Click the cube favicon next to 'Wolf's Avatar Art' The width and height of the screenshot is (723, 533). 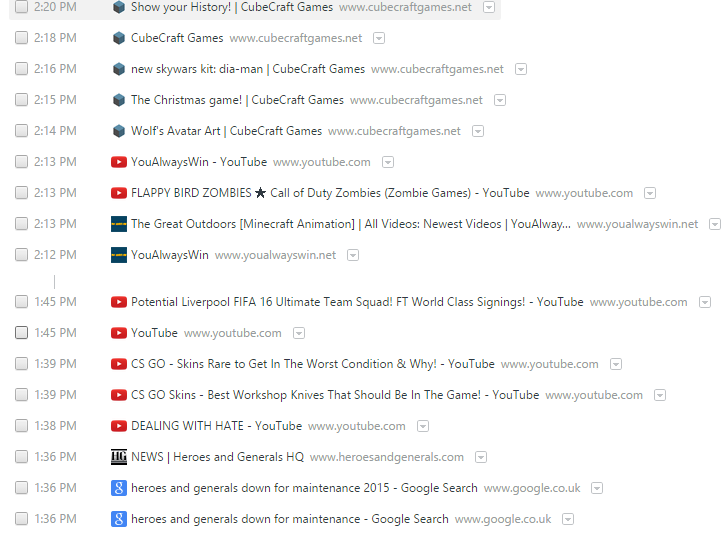pos(119,131)
